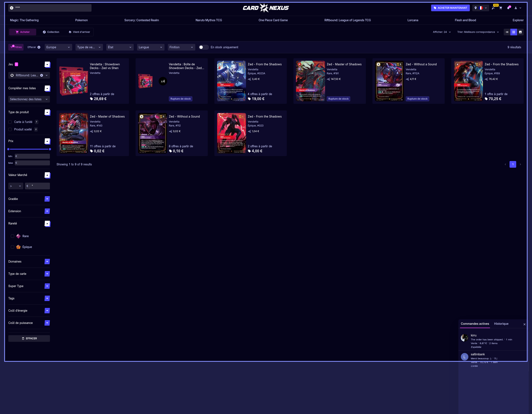
Task: Switch to grid view layout
Action: 513,32
